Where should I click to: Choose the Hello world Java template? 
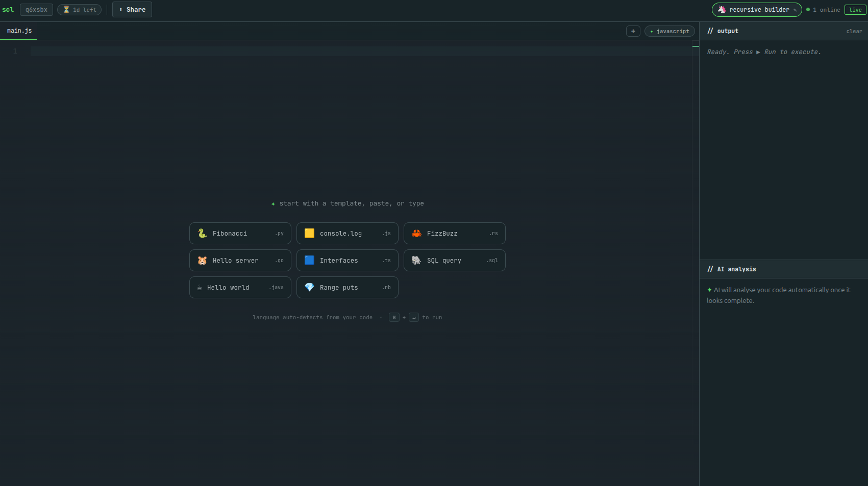(x=240, y=288)
